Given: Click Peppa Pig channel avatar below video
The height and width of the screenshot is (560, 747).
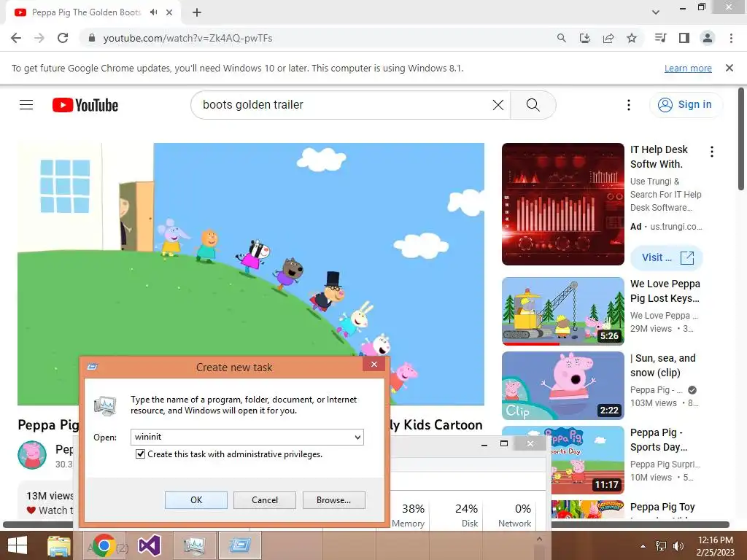Looking at the screenshot, I should pos(32,455).
